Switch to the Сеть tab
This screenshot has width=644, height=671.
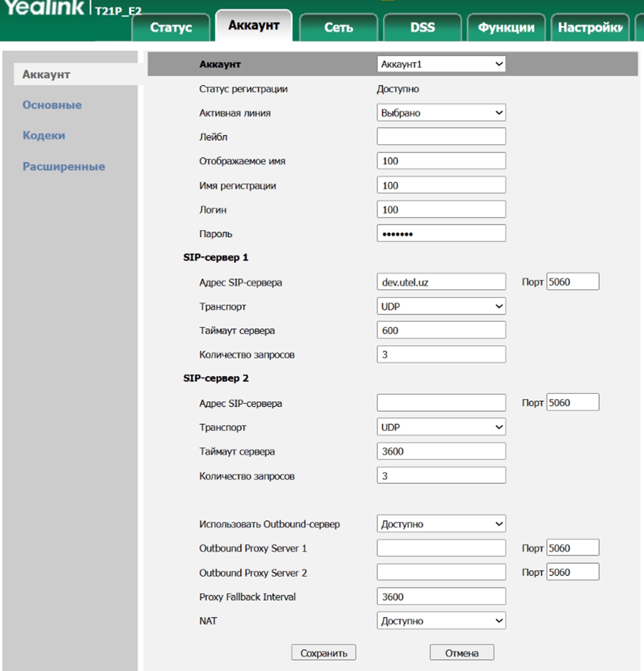click(x=338, y=28)
